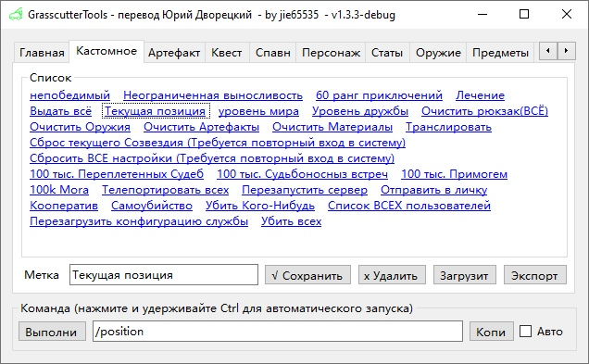This screenshot has width=589, height=364.
Task: Select Телепортировать всех link
Action: click(x=165, y=190)
